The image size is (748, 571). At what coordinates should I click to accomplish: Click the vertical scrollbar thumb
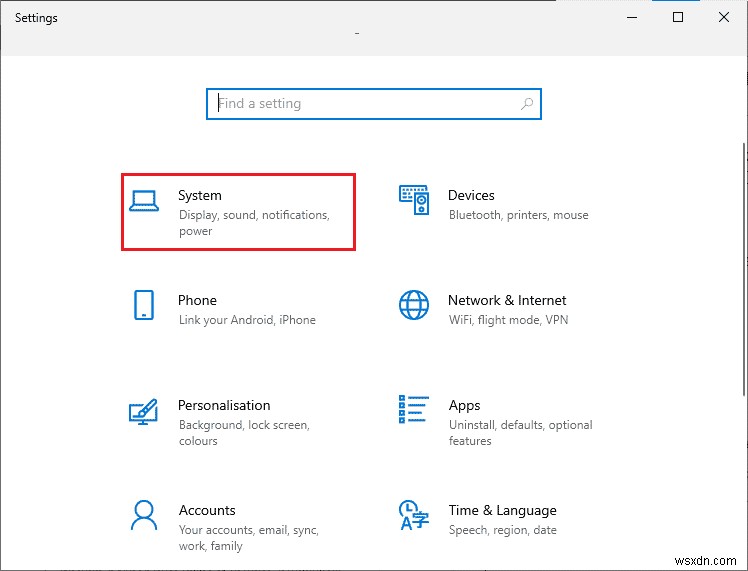click(x=745, y=269)
